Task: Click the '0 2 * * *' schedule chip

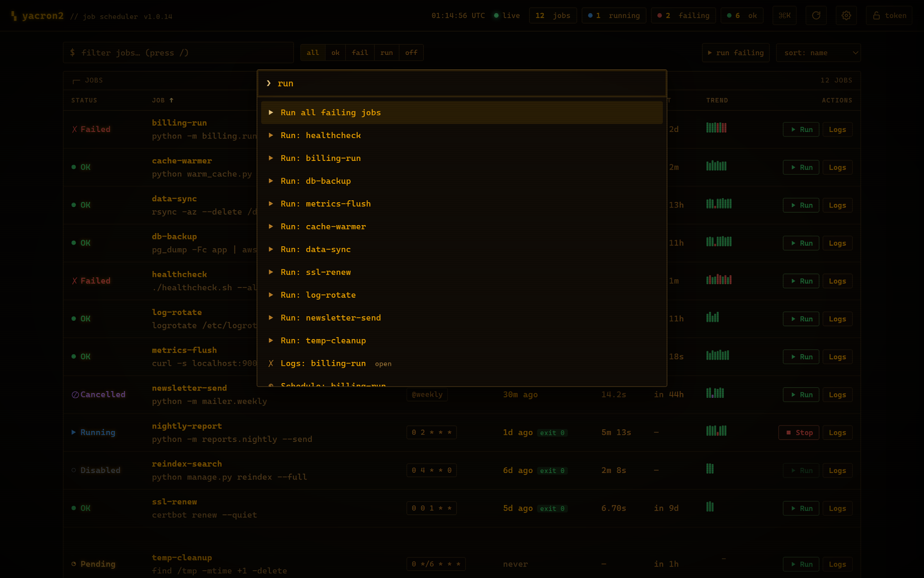Action: pyautogui.click(x=432, y=432)
